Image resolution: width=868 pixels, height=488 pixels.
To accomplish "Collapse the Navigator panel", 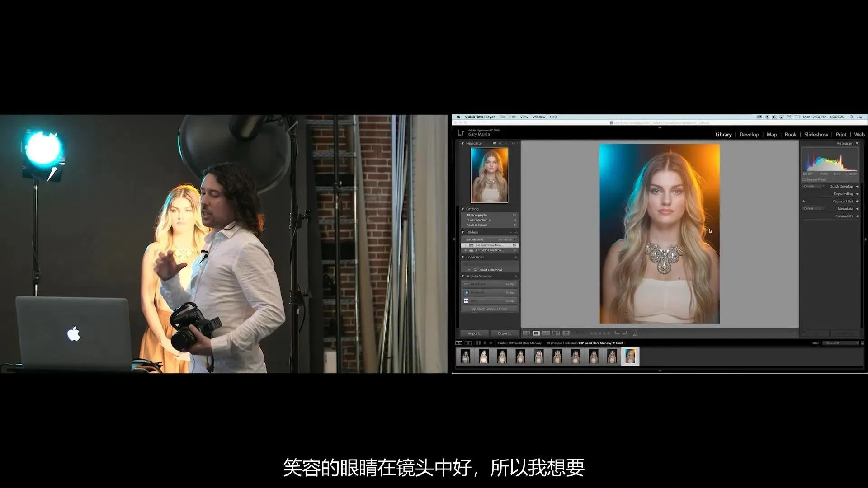I will (462, 143).
